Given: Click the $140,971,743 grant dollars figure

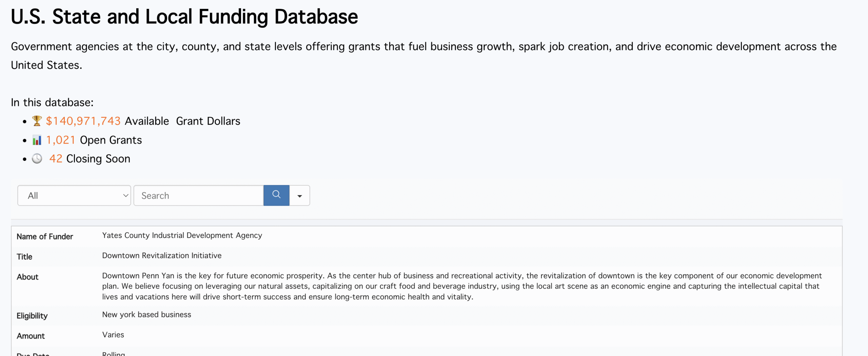Looking at the screenshot, I should tap(83, 121).
